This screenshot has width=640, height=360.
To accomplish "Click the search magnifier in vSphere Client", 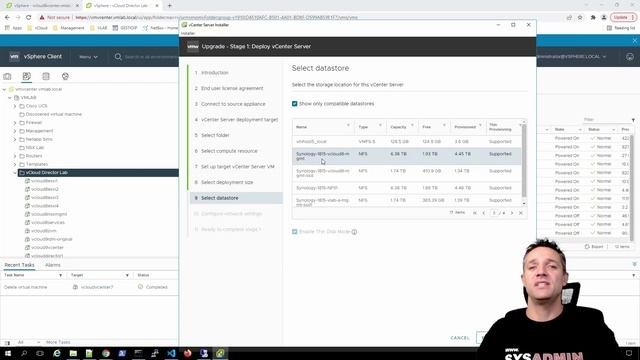I will [118, 57].
